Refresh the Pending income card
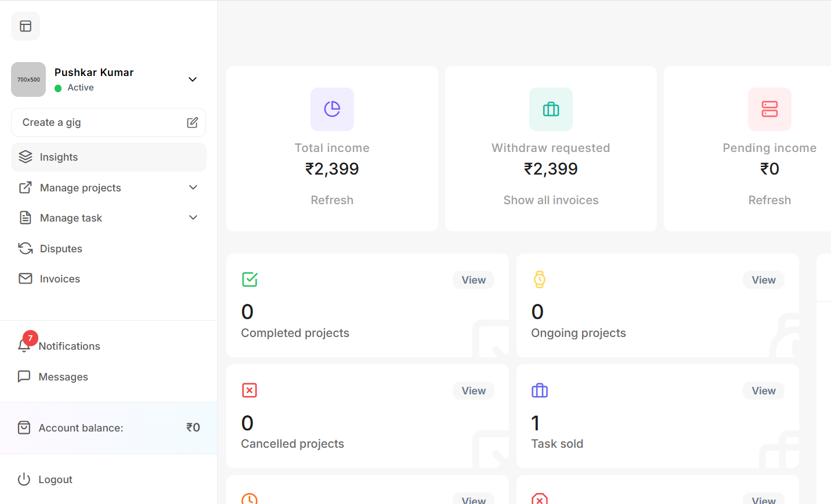The width and height of the screenshot is (831, 504). 769,200
